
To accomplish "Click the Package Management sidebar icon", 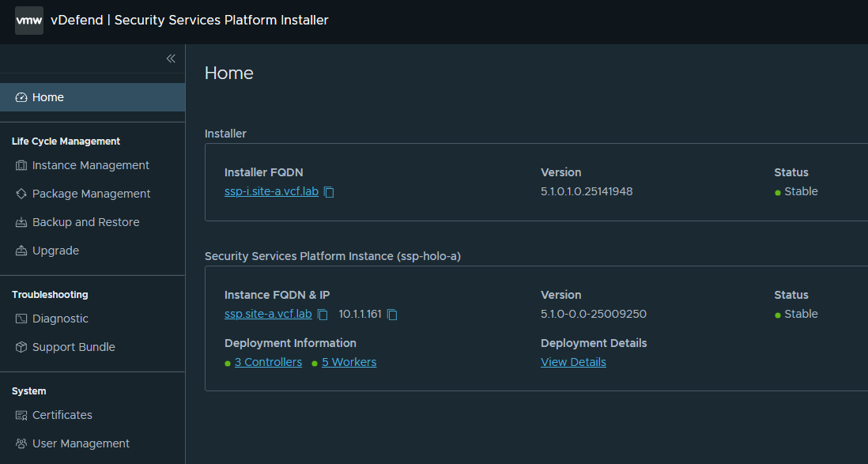I will point(21,194).
